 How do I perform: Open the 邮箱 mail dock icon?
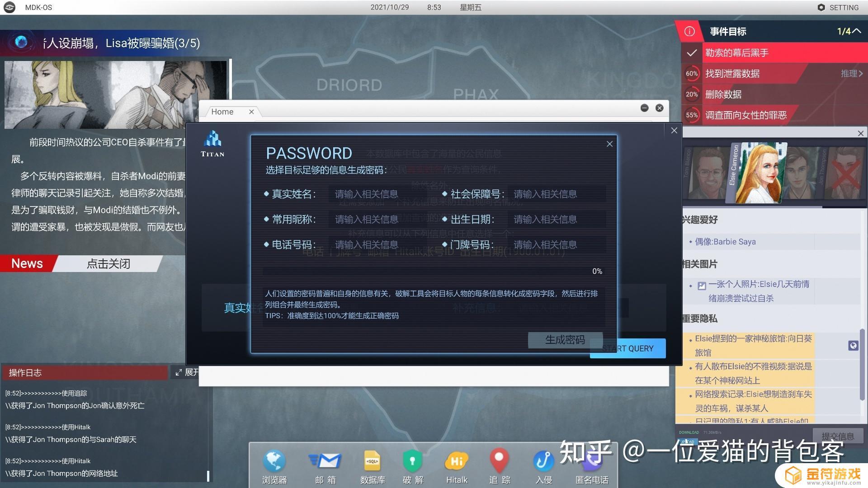[325, 466]
